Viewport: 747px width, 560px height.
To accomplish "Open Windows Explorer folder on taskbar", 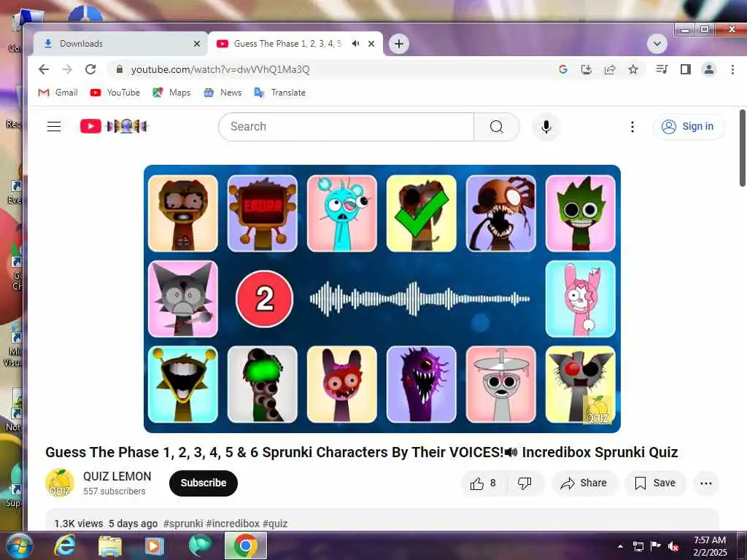I will (110, 545).
